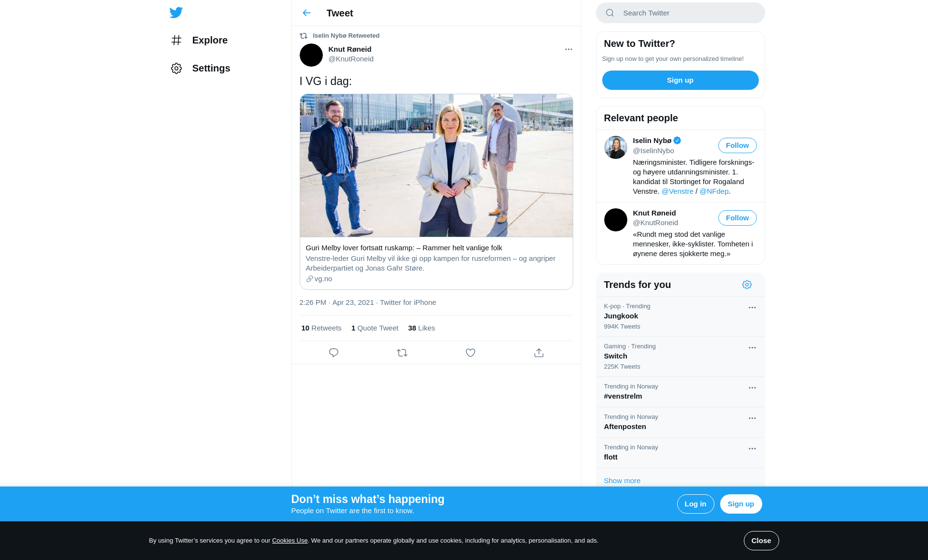Click the Twitter bird logo
This screenshot has width=928, height=560.
pos(176,13)
